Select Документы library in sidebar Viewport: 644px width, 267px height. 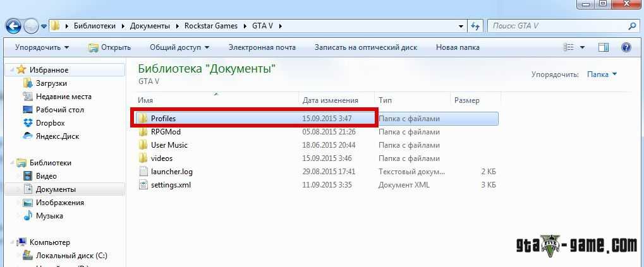click(56, 189)
